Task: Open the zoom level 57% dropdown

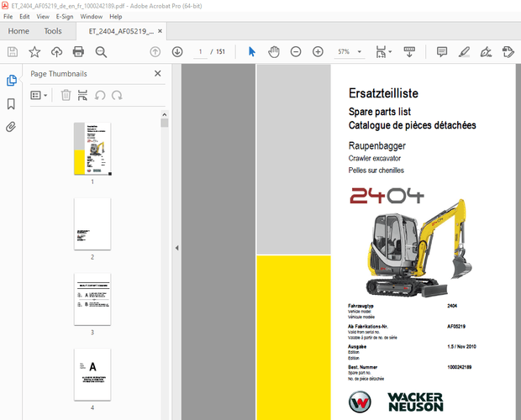Action: [350, 52]
